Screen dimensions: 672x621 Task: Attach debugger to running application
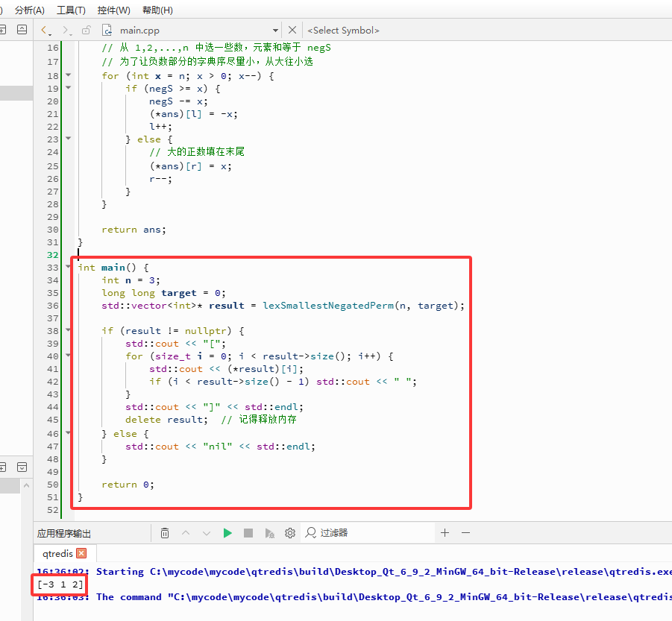[x=269, y=533]
